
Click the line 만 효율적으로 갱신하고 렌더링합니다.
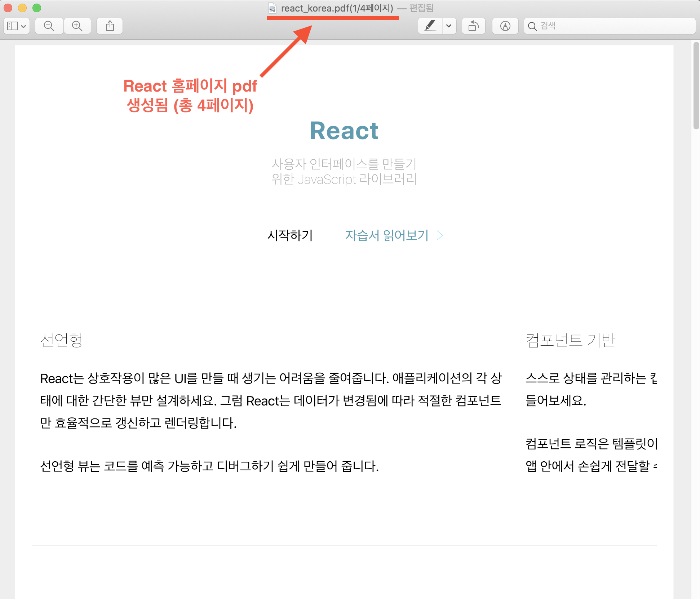click(138, 423)
